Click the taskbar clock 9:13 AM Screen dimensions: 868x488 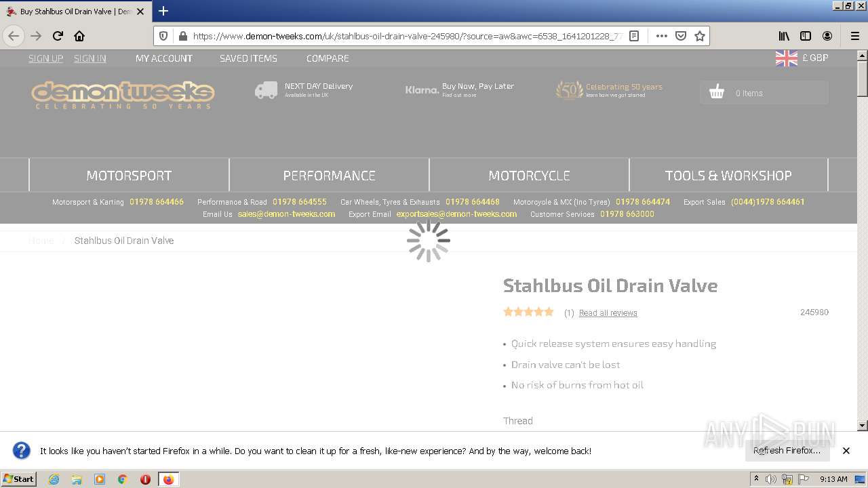coord(833,479)
